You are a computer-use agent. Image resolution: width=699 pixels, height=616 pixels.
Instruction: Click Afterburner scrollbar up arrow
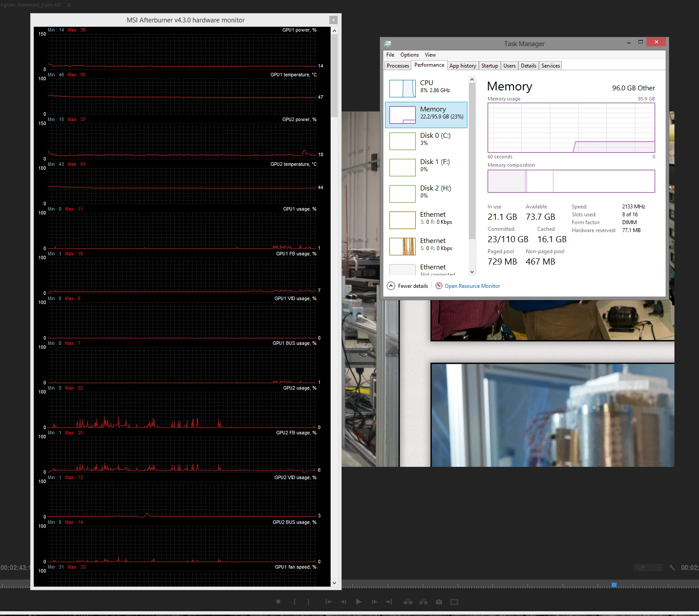pyautogui.click(x=334, y=31)
